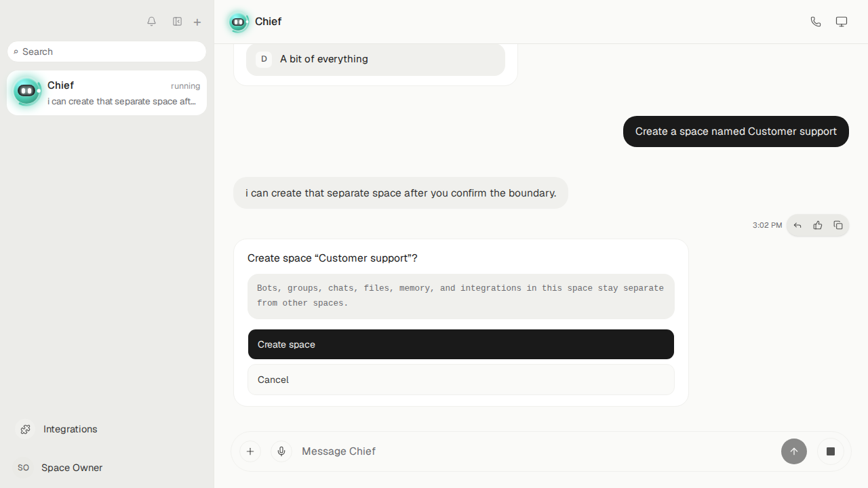Viewport: 868px width, 488px height.
Task: Reply to the Chief message
Action: (797, 225)
